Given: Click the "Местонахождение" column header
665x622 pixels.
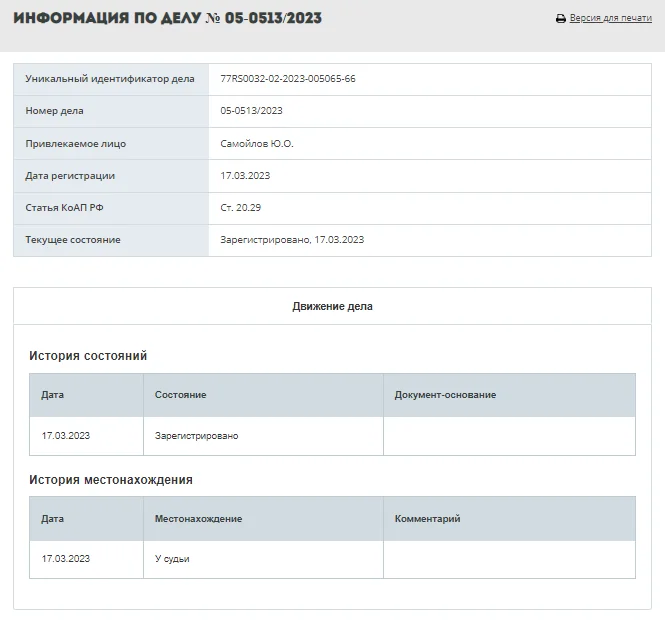Looking at the screenshot, I should click(198, 519).
